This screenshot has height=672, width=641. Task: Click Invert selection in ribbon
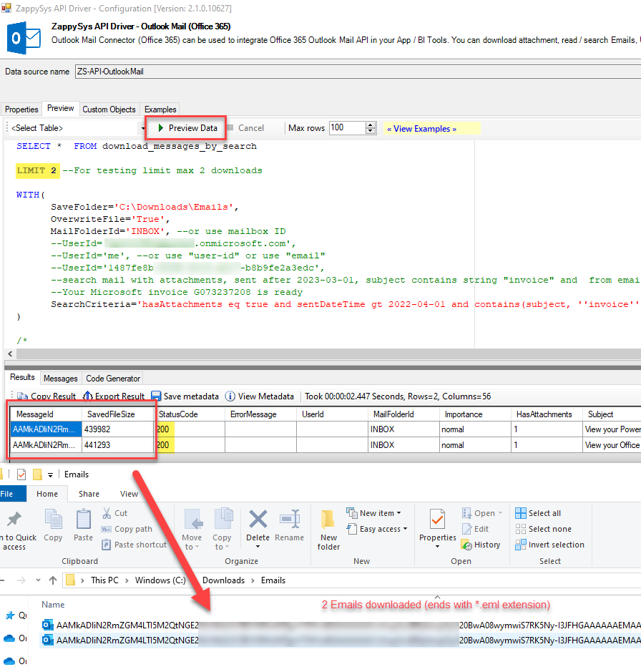pos(550,545)
